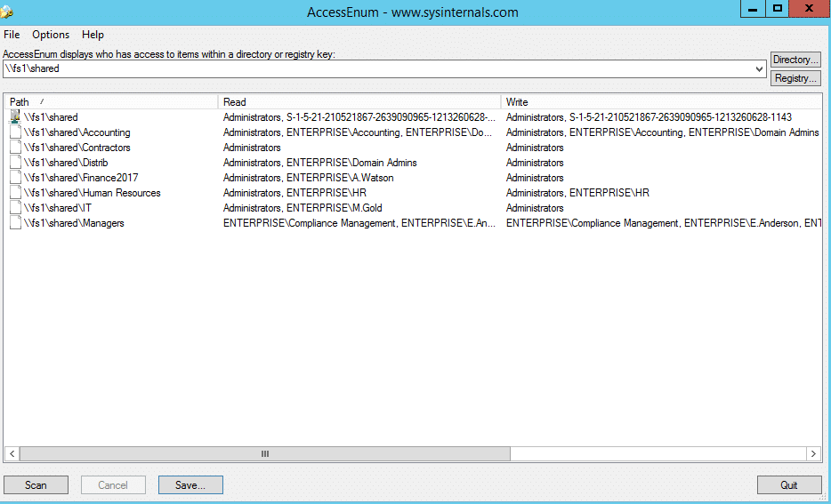Click the Save... button
Image resolution: width=831 pixels, height=504 pixels.
190,485
